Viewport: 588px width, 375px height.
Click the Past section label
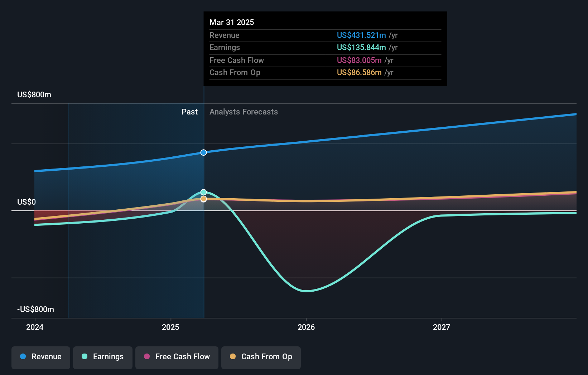click(189, 112)
